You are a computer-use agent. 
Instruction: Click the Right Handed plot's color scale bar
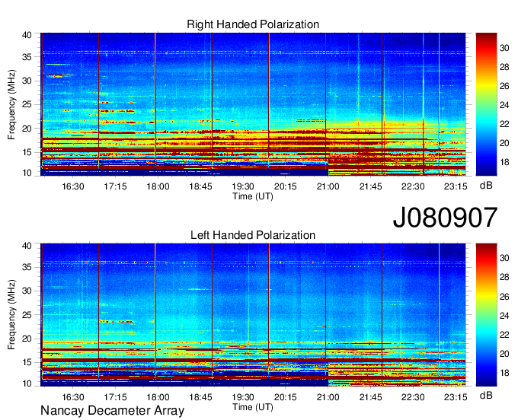coord(486,104)
